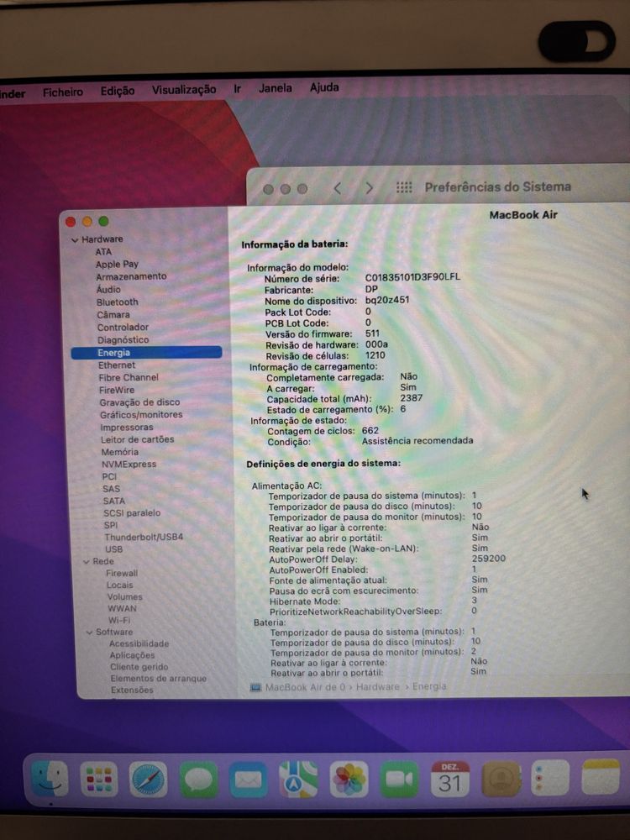Viewport: 630px width, 840px height.
Task: Select Impressoras in the sidebar
Action: pos(127,428)
